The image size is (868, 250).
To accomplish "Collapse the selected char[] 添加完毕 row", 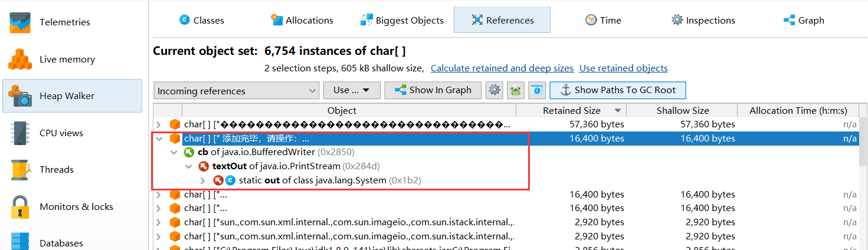I will 158,139.
